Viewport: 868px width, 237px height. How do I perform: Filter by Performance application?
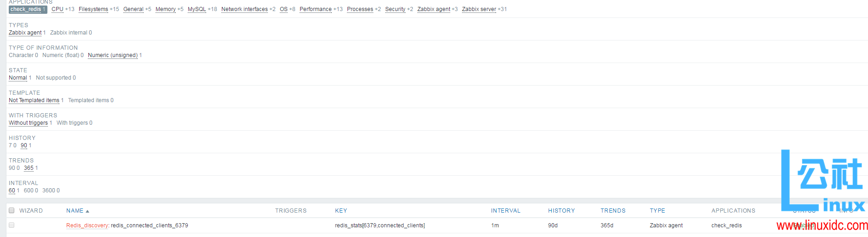316,9
